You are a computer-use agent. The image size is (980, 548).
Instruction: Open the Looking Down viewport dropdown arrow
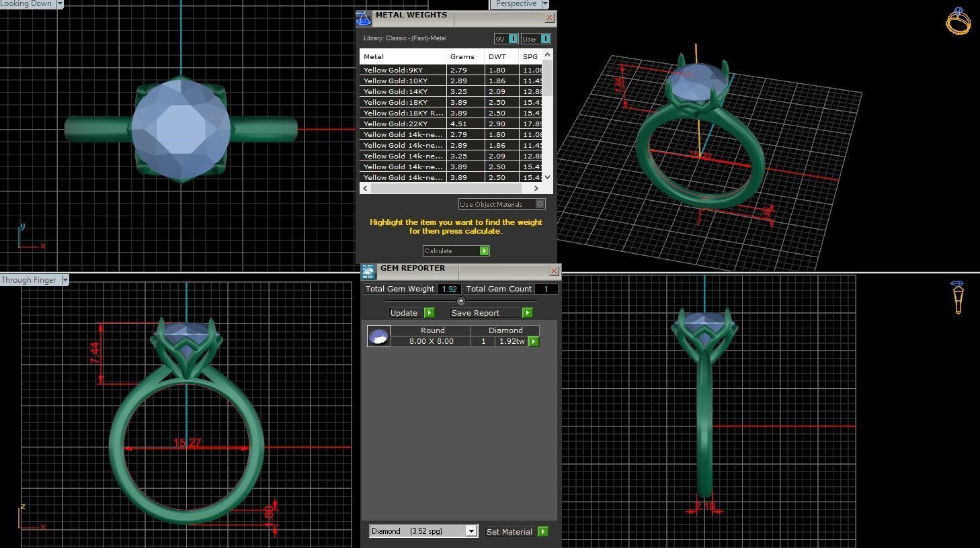tap(59, 4)
